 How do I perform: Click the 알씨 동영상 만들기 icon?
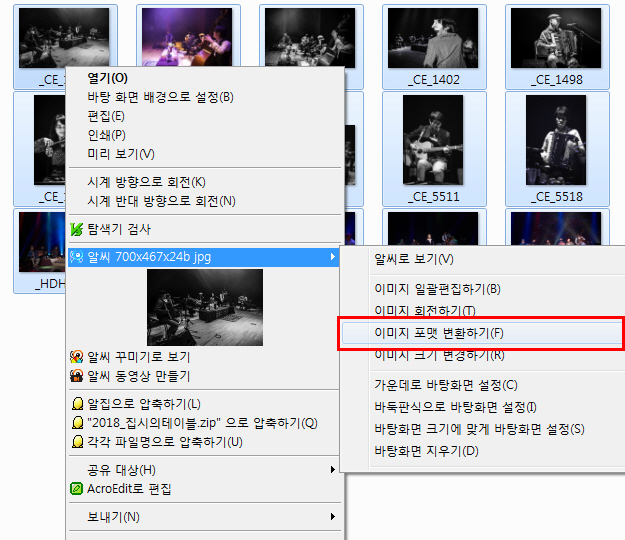pyautogui.click(x=77, y=376)
